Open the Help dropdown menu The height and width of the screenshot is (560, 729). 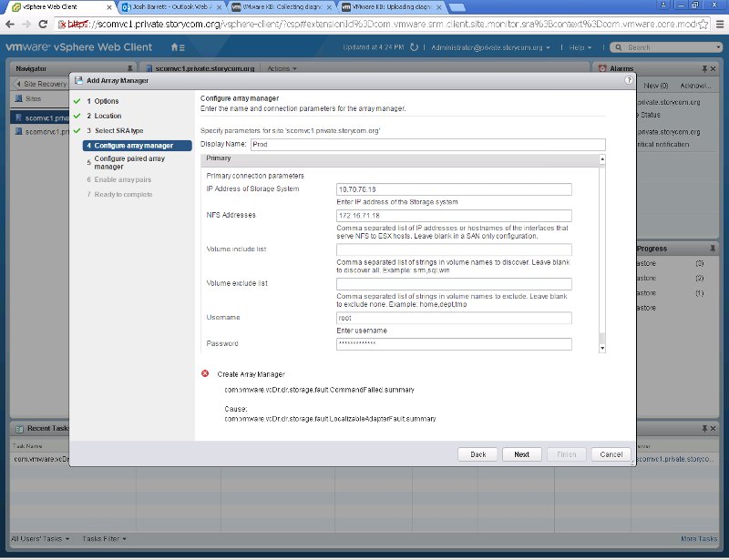(x=580, y=47)
